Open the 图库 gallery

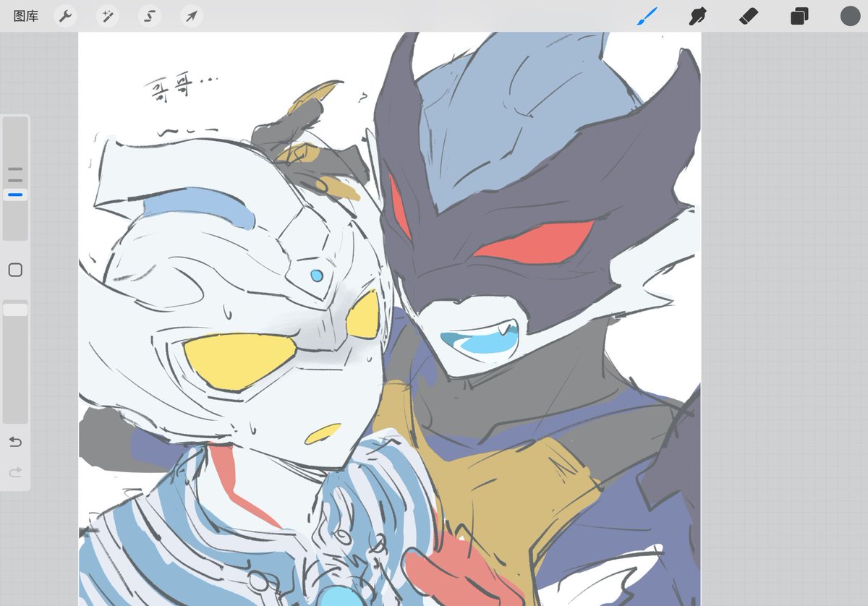26,16
